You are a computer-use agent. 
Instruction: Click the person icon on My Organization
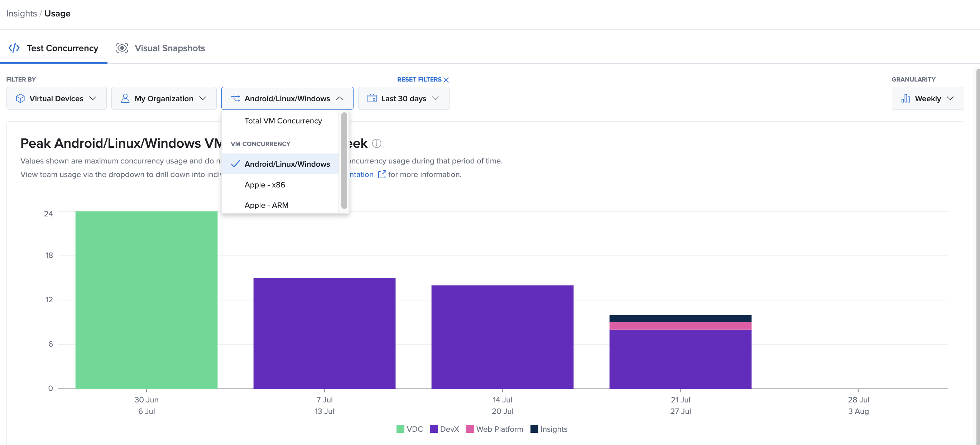[125, 98]
